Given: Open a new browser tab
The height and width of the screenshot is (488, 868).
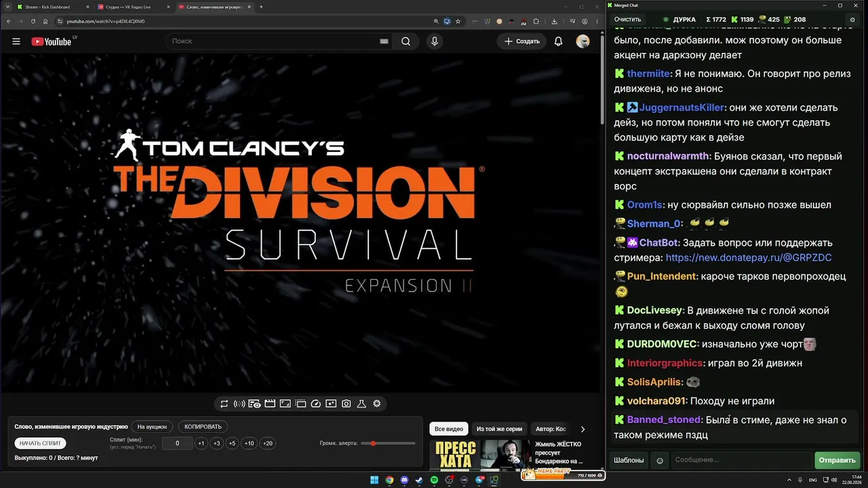Looking at the screenshot, I should click(x=262, y=7).
